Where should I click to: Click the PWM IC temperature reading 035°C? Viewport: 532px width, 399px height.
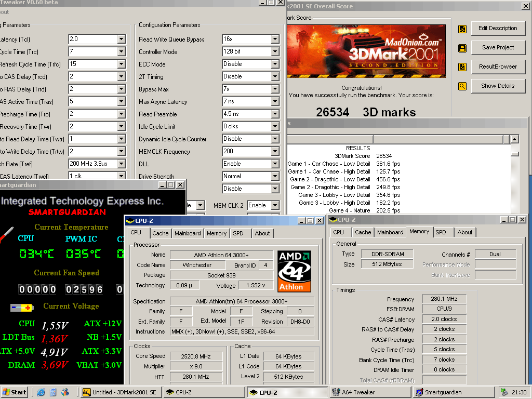pyautogui.click(x=83, y=254)
